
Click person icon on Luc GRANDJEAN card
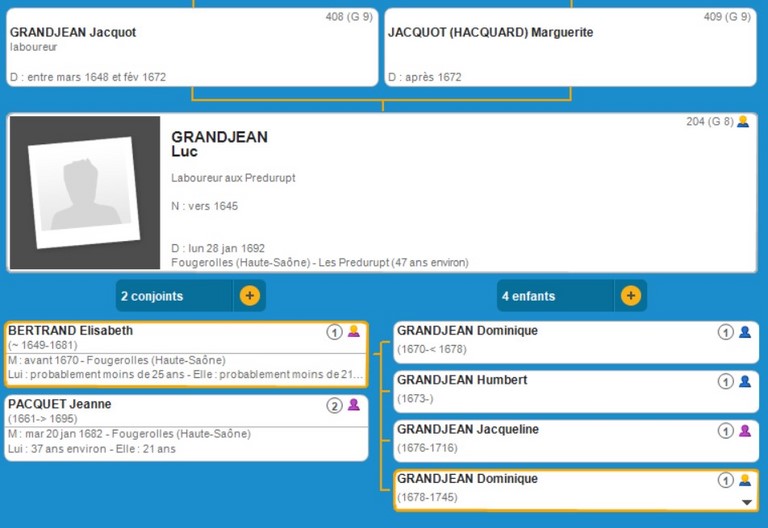[742, 122]
